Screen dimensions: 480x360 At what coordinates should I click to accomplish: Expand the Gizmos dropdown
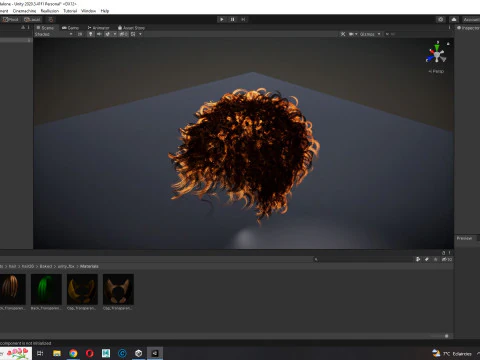point(370,34)
